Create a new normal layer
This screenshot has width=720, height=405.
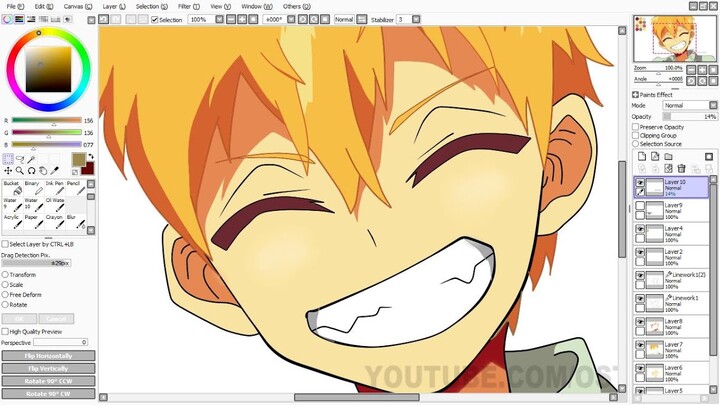point(642,157)
